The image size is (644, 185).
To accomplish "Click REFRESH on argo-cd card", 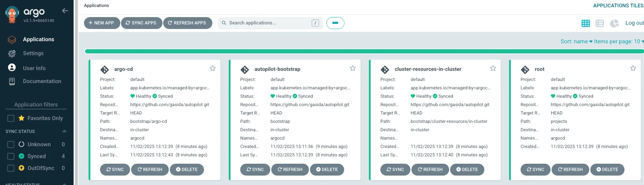I will click(x=150, y=170).
